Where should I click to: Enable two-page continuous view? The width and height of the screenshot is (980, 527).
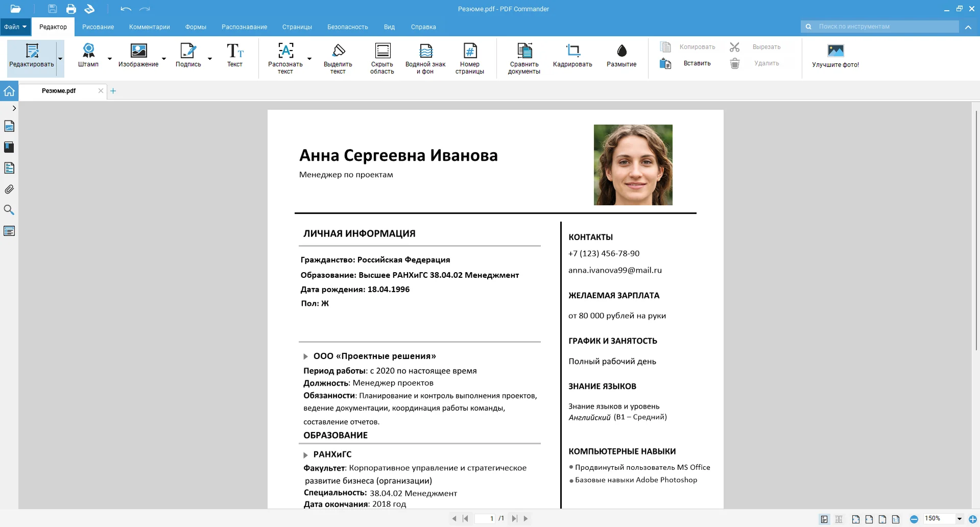pyautogui.click(x=838, y=519)
